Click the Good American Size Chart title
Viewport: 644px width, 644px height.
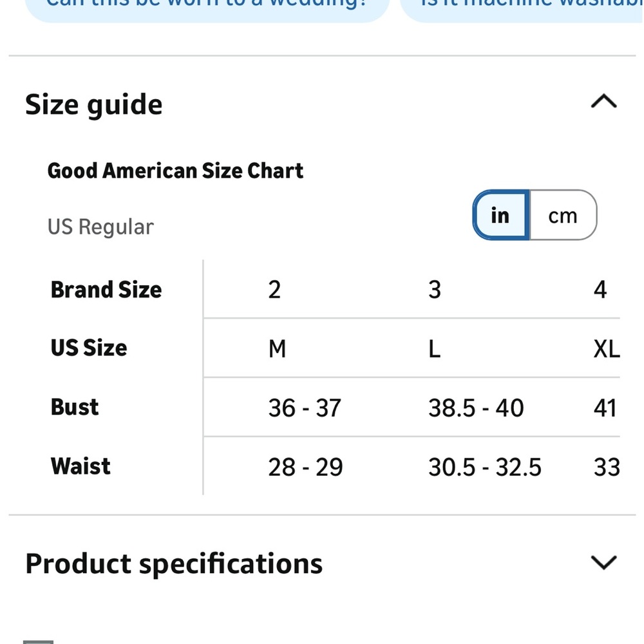pyautogui.click(x=175, y=171)
